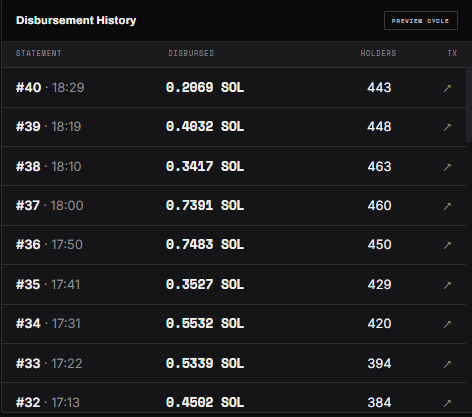Click the 0.4502 SOL disbursed amount
This screenshot has width=472, height=417.
205,402
